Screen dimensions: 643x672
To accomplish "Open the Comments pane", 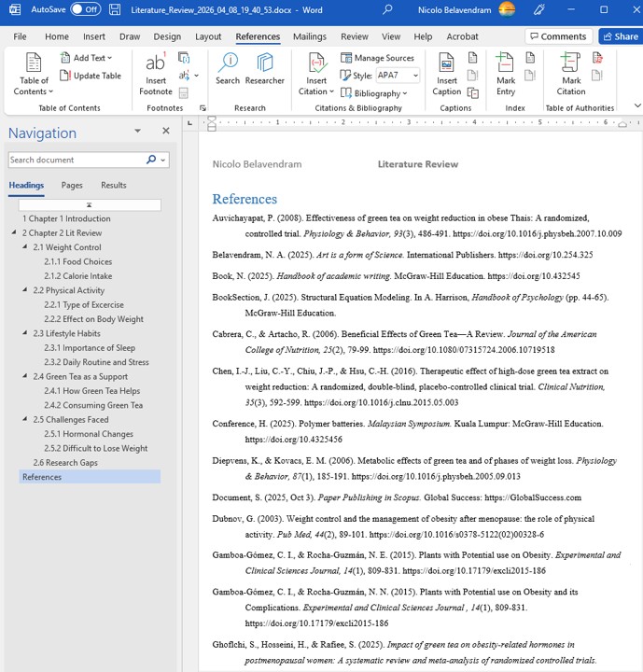I will [x=559, y=36].
